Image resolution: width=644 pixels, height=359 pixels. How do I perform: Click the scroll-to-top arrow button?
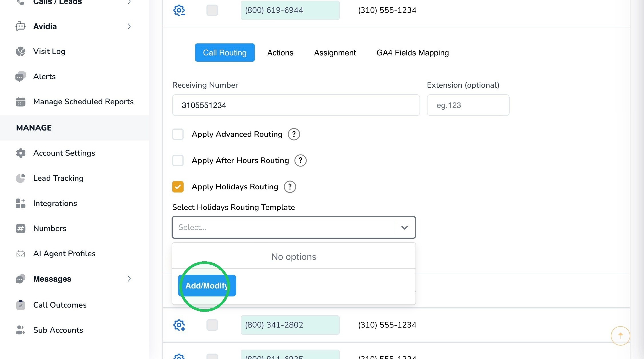click(620, 336)
